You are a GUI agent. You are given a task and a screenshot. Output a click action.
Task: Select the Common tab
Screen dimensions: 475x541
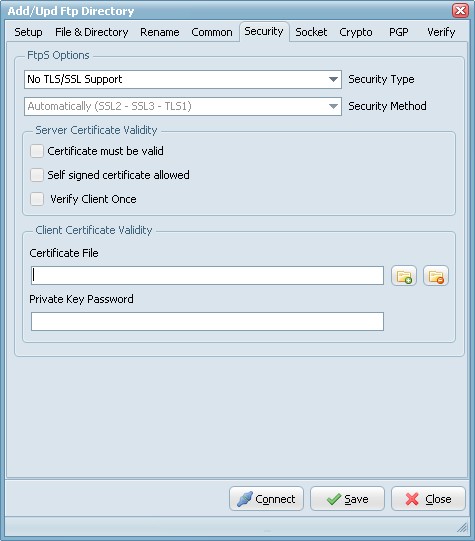tap(212, 32)
